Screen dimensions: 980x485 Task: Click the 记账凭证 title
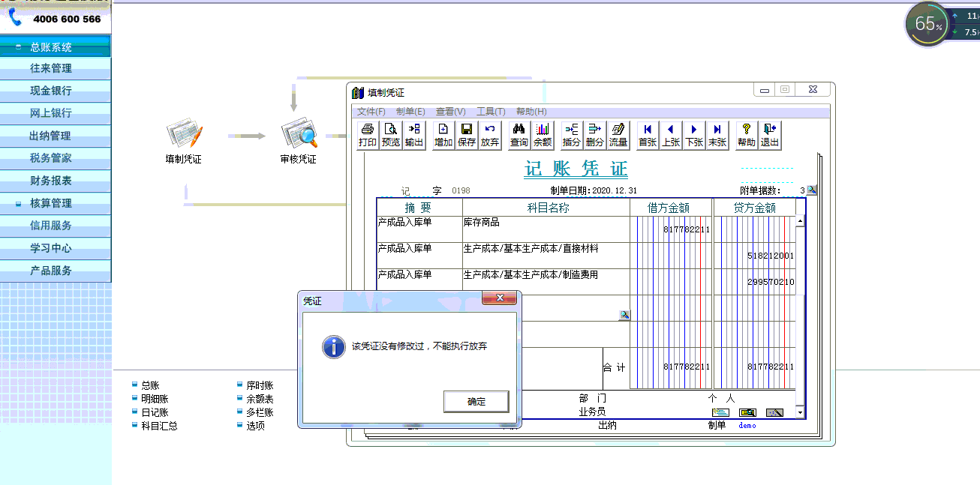tap(576, 169)
